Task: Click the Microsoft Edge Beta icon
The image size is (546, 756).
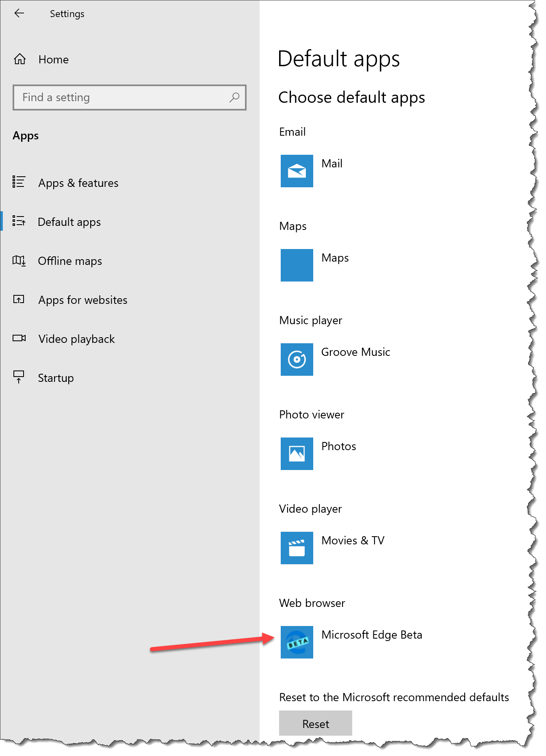Action: (x=297, y=642)
